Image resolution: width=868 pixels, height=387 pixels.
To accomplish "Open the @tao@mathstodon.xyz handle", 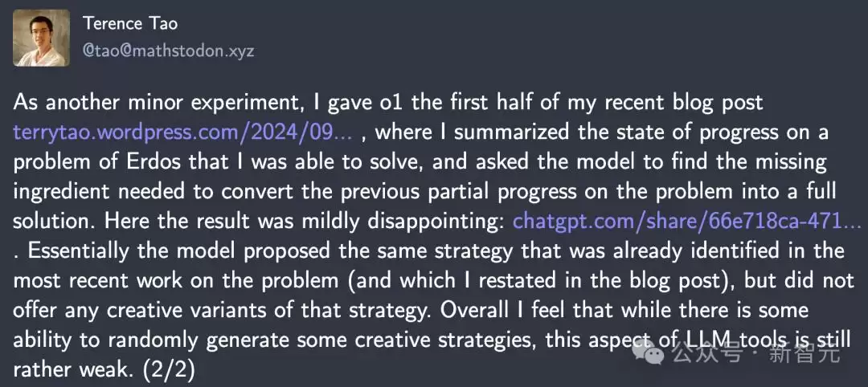I will 168,51.
